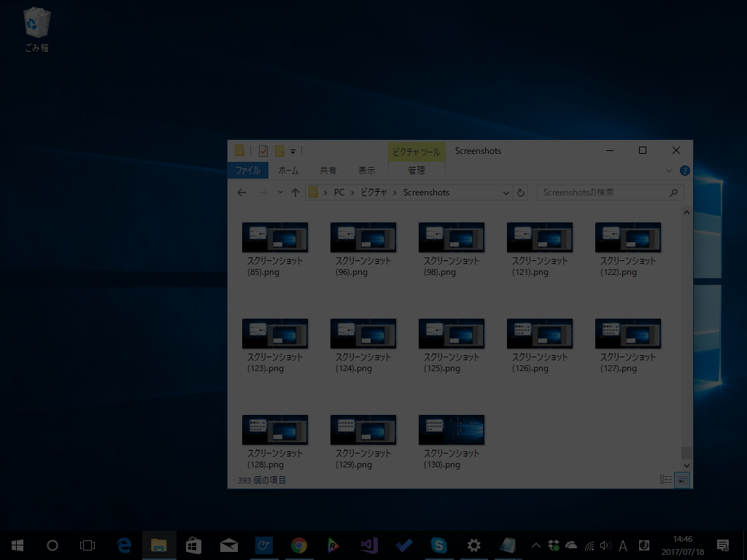
Task: Expand hidden icons with the tray chevron
Action: (x=536, y=545)
